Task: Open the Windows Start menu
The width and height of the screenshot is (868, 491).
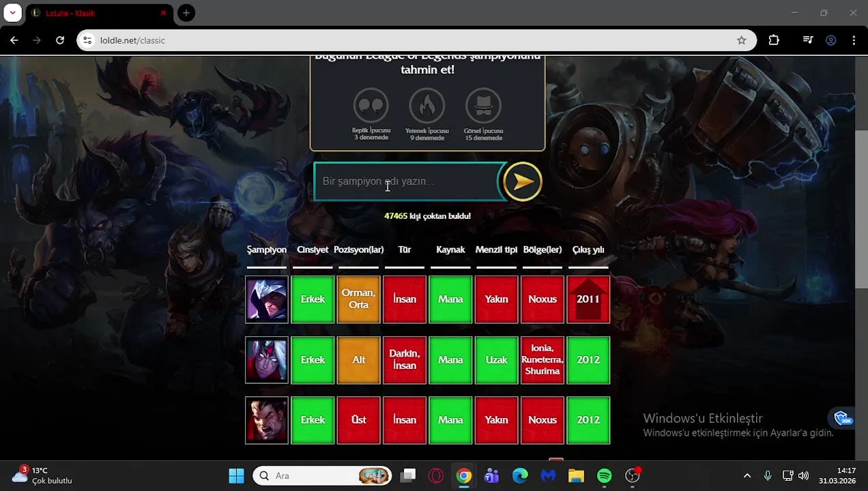Action: pos(236,476)
